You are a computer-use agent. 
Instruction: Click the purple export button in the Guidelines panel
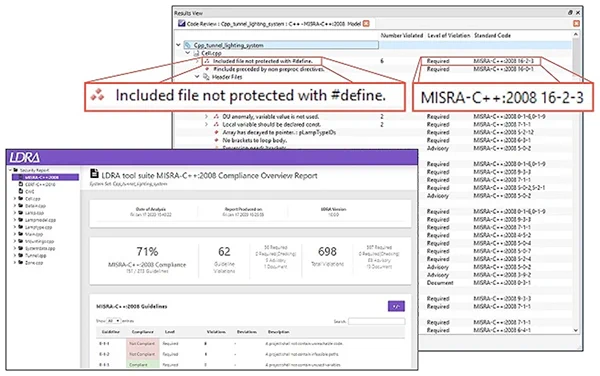click(x=396, y=306)
